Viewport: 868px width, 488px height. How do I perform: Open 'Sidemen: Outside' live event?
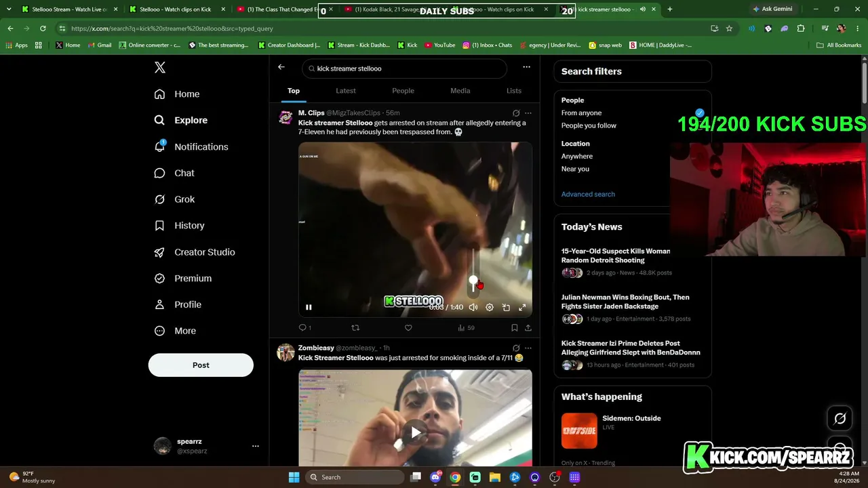[631, 431]
